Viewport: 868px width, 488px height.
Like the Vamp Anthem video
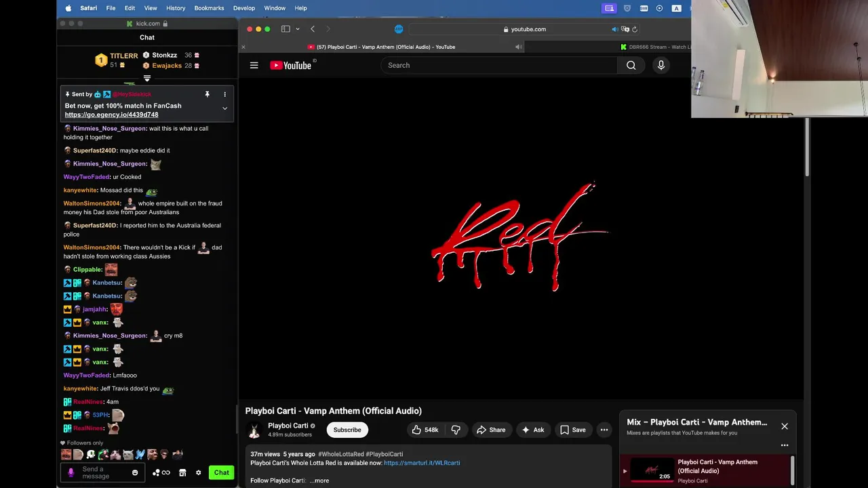tap(425, 430)
